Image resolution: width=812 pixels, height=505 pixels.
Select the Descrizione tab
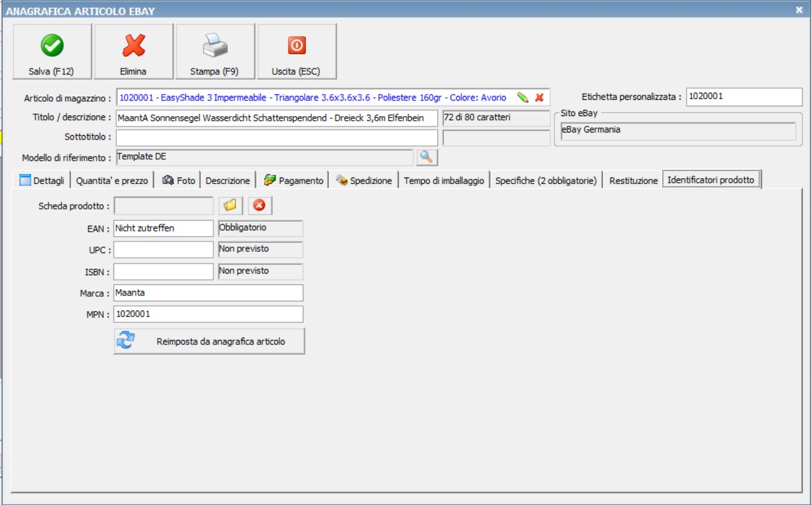(x=228, y=181)
